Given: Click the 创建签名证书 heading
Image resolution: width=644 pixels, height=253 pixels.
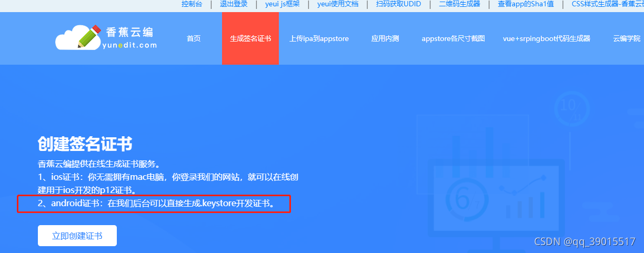Looking at the screenshot, I should pyautogui.click(x=85, y=144).
